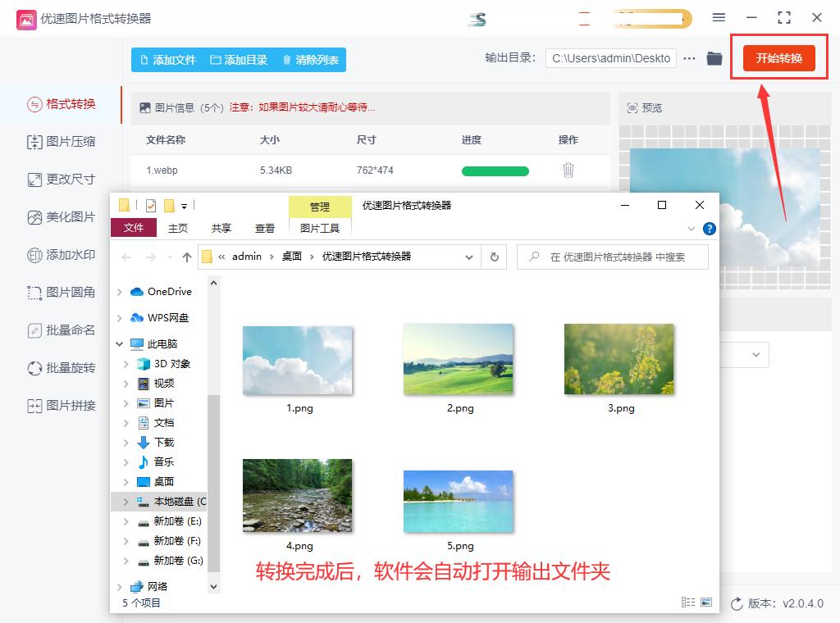Open the hamburger menu in the title bar
Viewport: 840px width, 623px height.
719,17
